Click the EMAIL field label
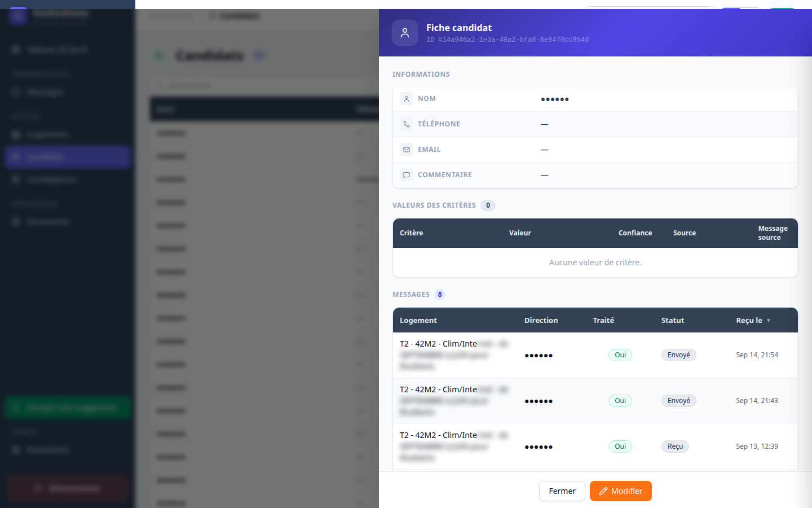This screenshot has width=812, height=508. pos(429,150)
